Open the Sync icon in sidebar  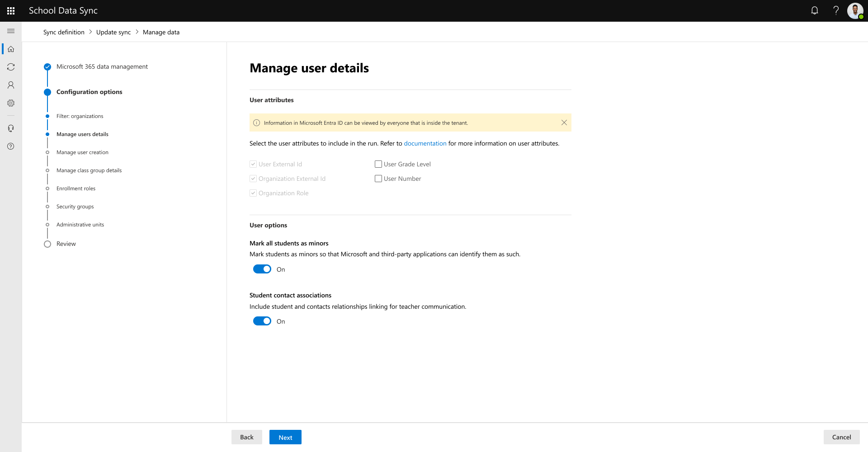[11, 67]
